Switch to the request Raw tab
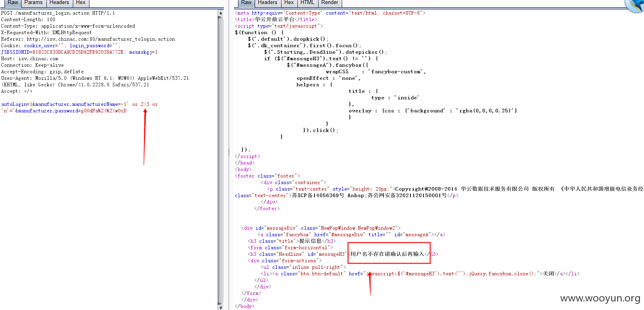644x310 pixels. tap(13, 3)
